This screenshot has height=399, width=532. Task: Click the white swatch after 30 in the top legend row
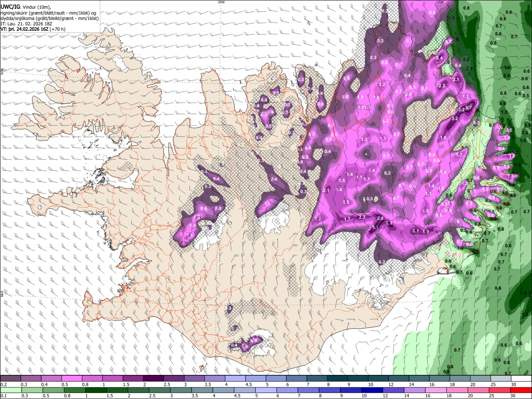tap(522, 379)
